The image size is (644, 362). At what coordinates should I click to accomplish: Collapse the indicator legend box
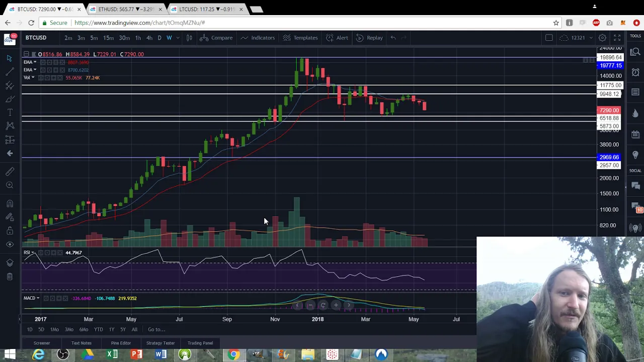click(26, 54)
